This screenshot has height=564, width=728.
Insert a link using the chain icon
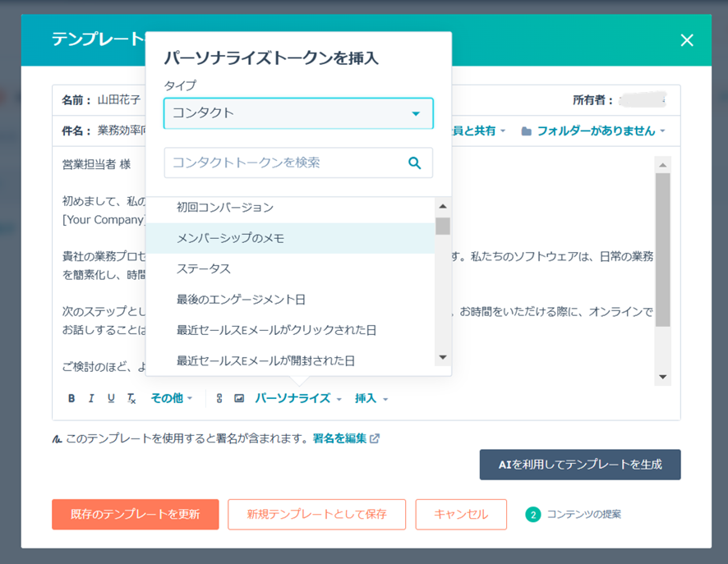[x=219, y=398]
